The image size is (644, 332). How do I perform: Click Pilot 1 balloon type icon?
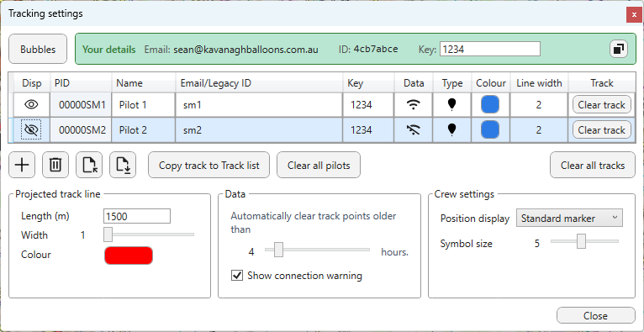(x=451, y=105)
